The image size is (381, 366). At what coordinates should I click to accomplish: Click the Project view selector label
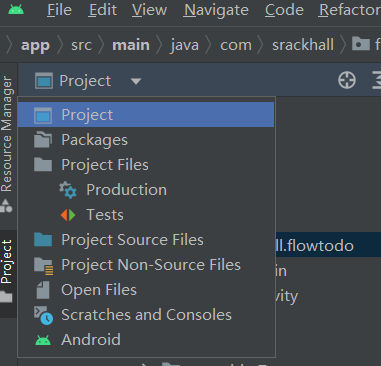pyautogui.click(x=85, y=81)
